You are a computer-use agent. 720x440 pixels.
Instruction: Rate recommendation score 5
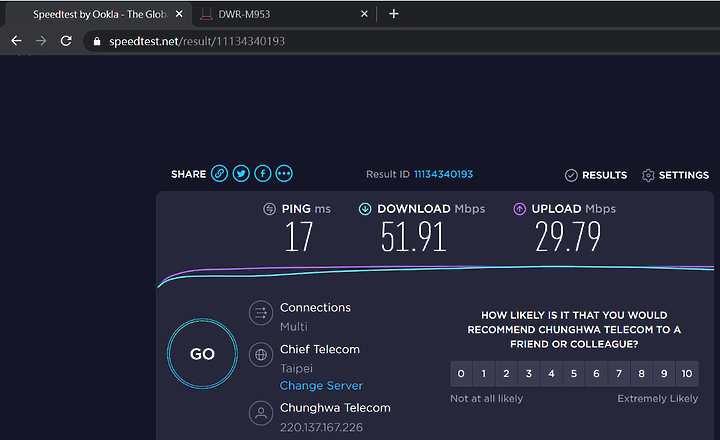click(574, 373)
